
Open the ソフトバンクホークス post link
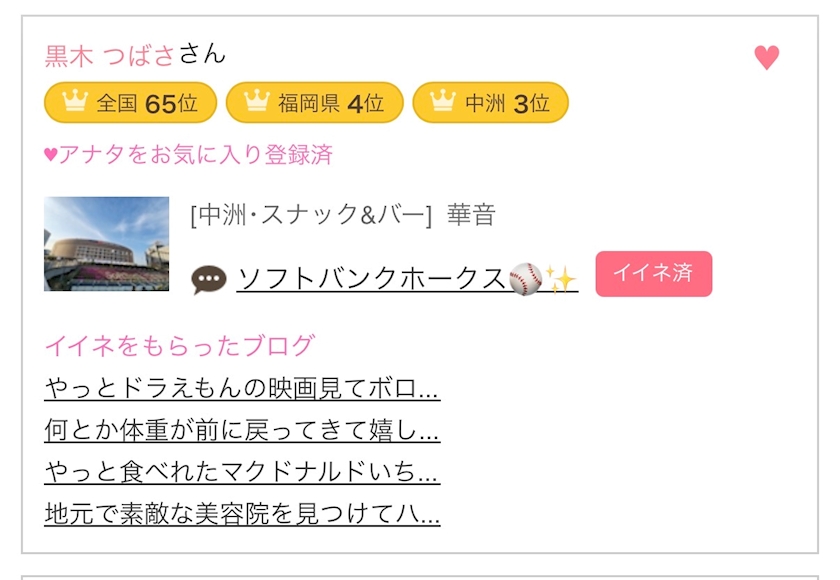point(371,279)
